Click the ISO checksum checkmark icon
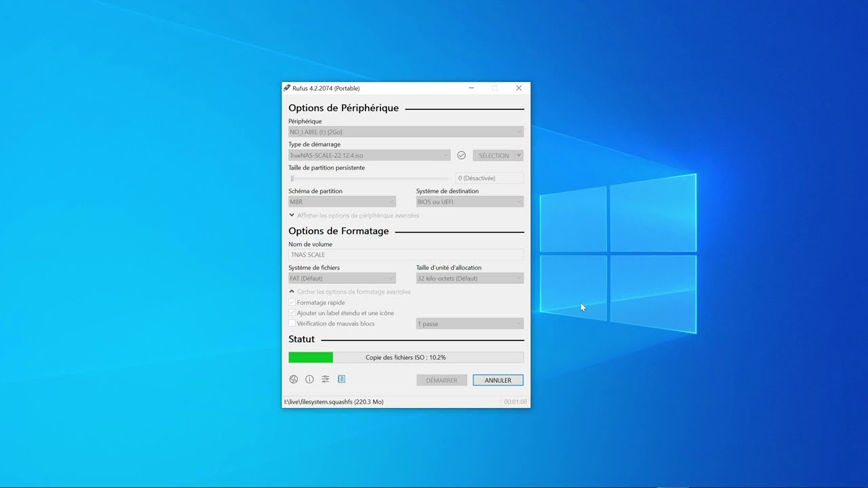Image resolution: width=868 pixels, height=488 pixels. [x=461, y=155]
